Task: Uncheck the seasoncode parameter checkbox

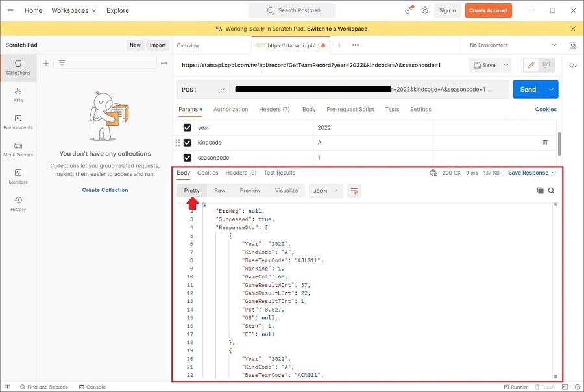Action: coord(188,158)
